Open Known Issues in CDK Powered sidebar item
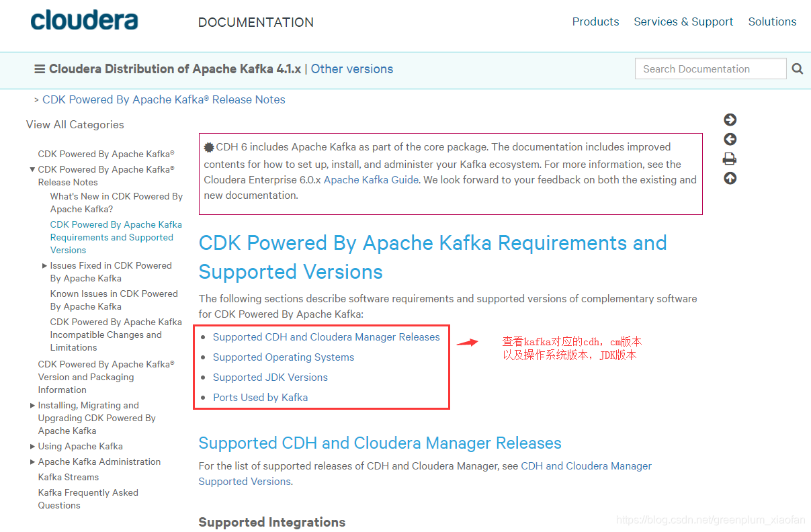 pyautogui.click(x=114, y=300)
